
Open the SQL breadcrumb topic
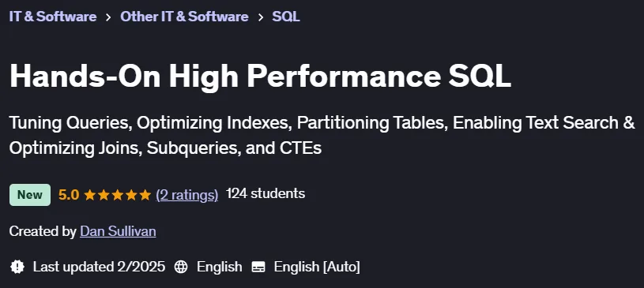(x=286, y=17)
